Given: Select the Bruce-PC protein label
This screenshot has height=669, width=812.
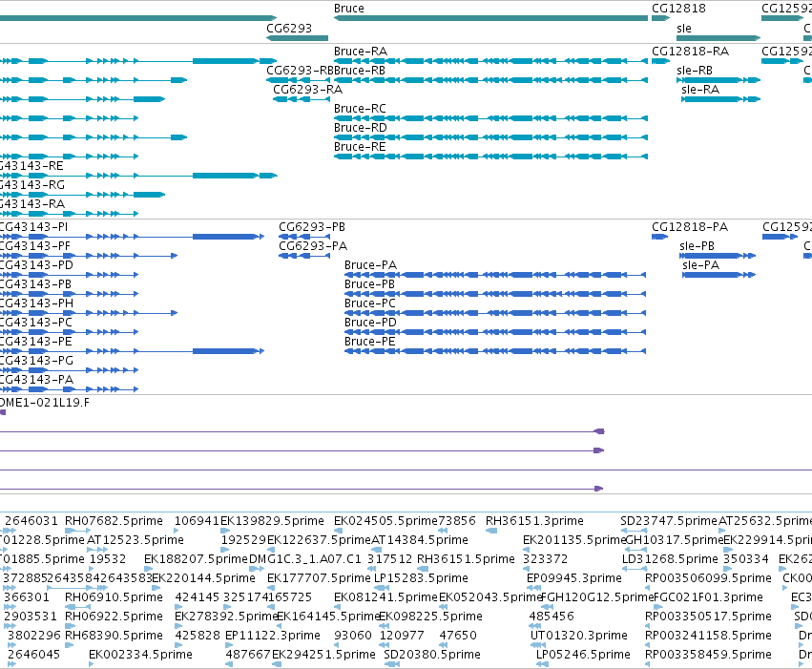Looking at the screenshot, I should (370, 303).
